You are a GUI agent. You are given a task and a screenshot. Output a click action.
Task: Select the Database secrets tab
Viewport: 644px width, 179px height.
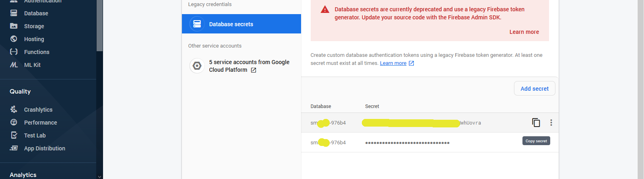coord(241,24)
